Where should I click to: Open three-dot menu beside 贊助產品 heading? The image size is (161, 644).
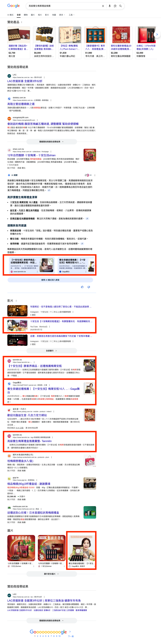22,22
